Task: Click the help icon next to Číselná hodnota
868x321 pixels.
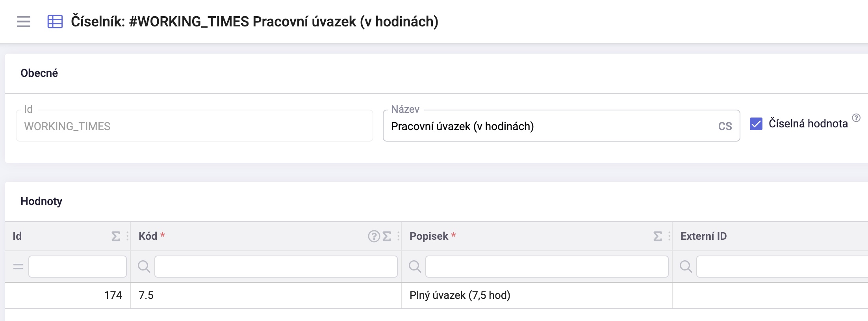Action: coord(856,118)
